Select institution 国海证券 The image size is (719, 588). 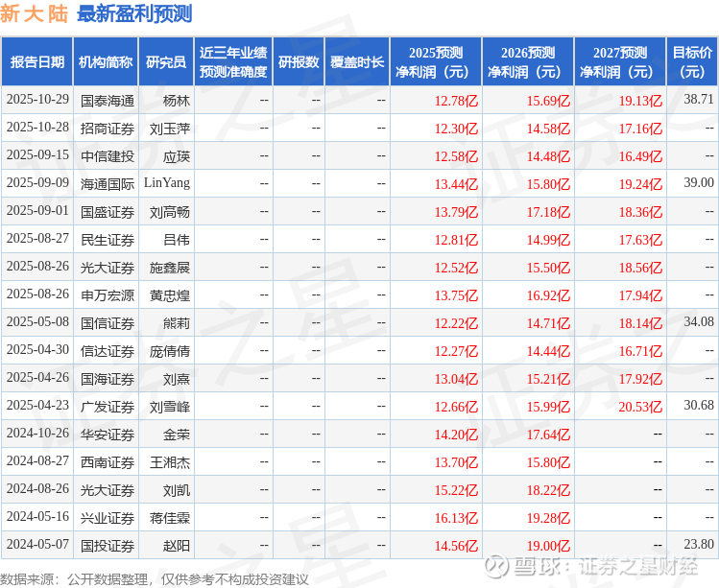108,379
